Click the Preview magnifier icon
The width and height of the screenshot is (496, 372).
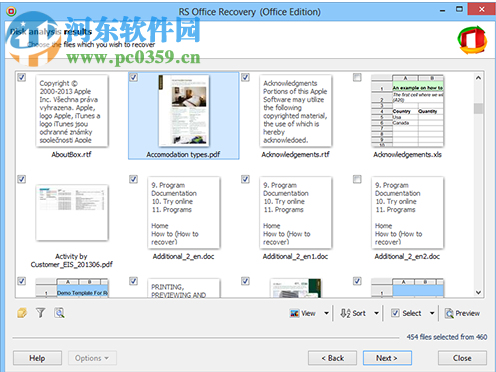point(449,313)
